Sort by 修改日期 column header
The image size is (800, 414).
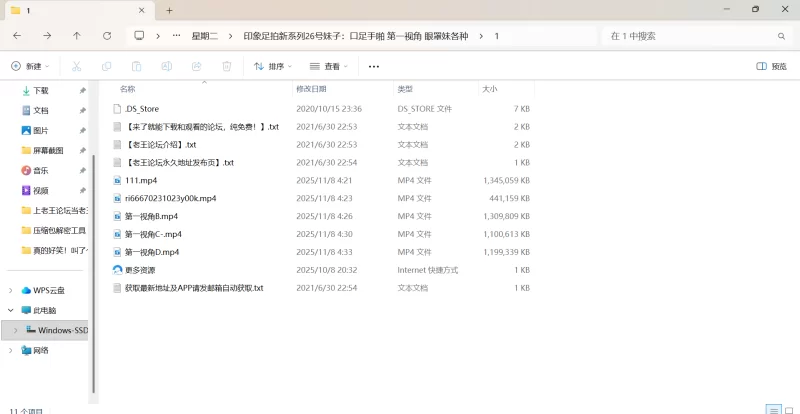(x=316, y=88)
